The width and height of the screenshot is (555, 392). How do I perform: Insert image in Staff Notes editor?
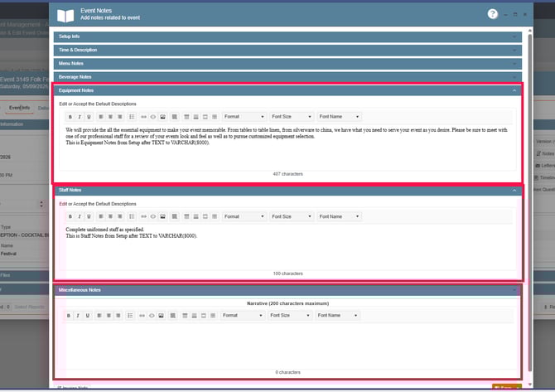click(163, 216)
